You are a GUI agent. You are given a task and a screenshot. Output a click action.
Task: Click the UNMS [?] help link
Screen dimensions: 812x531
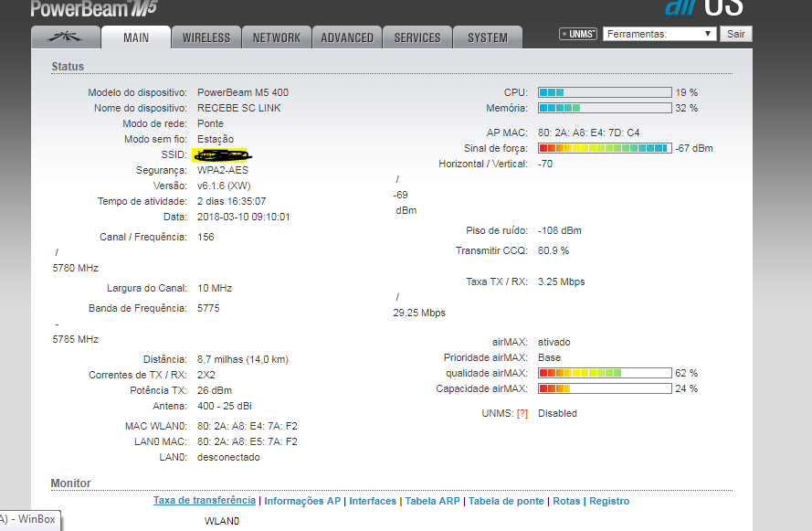point(522,413)
